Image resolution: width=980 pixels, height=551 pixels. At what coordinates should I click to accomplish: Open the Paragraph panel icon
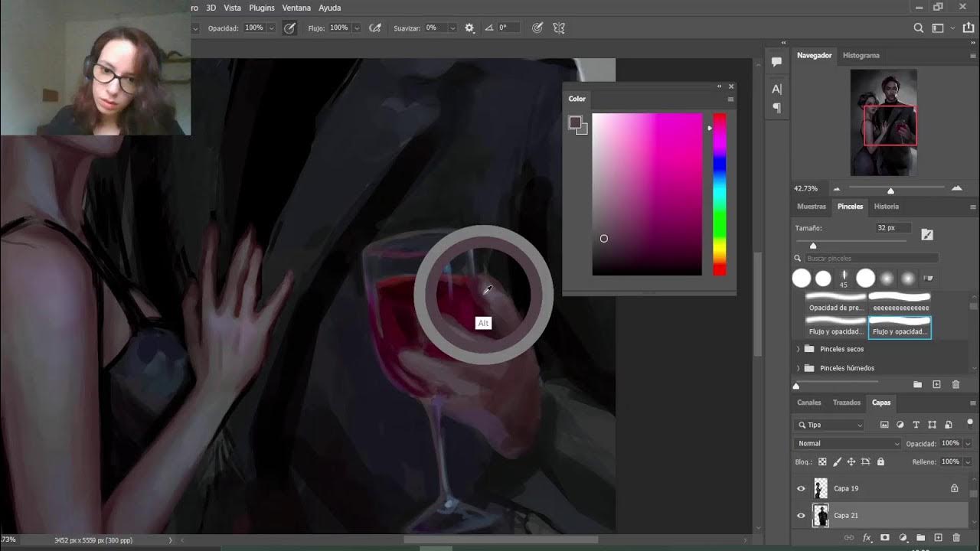pyautogui.click(x=776, y=108)
